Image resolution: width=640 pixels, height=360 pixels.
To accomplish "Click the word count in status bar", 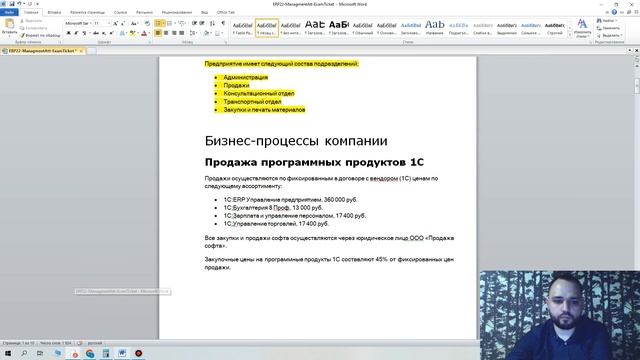I will click(x=56, y=343).
